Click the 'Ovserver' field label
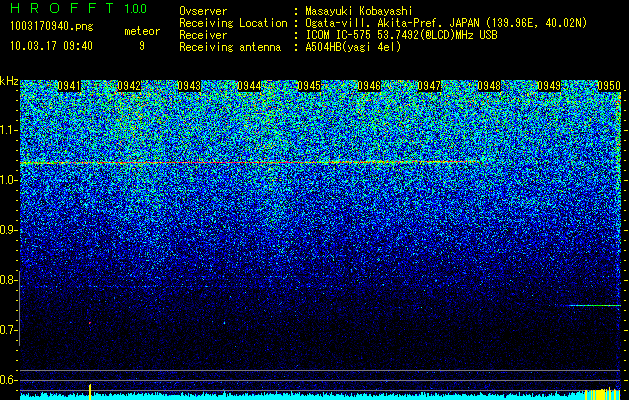 203,11
